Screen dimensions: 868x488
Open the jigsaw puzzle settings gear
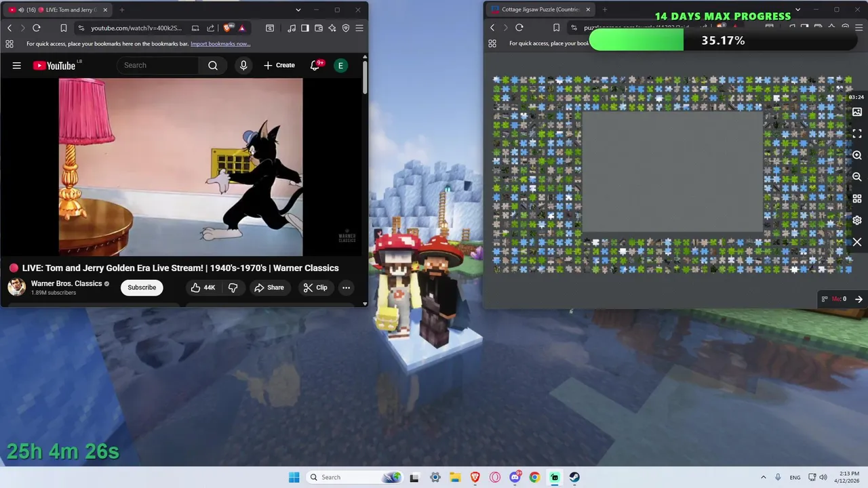(857, 220)
